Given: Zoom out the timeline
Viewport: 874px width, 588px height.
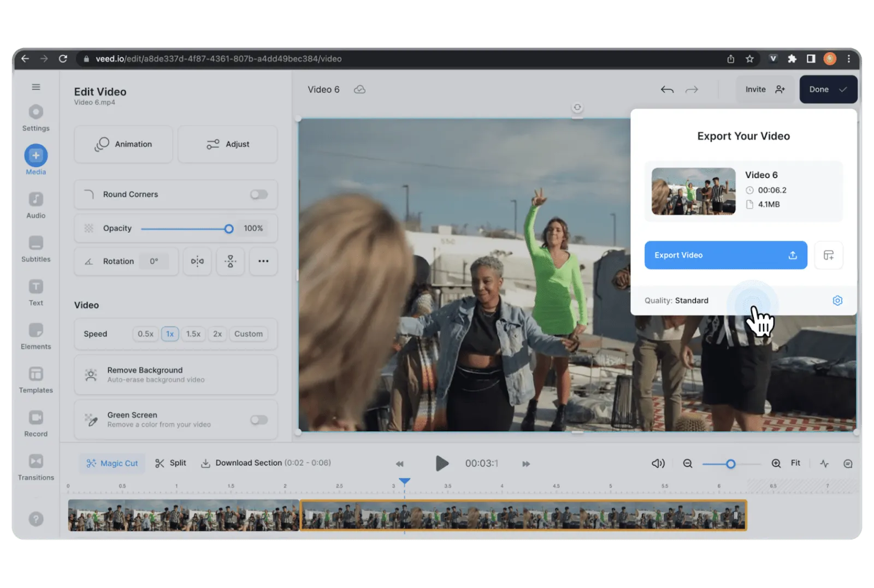Looking at the screenshot, I should tap(688, 464).
